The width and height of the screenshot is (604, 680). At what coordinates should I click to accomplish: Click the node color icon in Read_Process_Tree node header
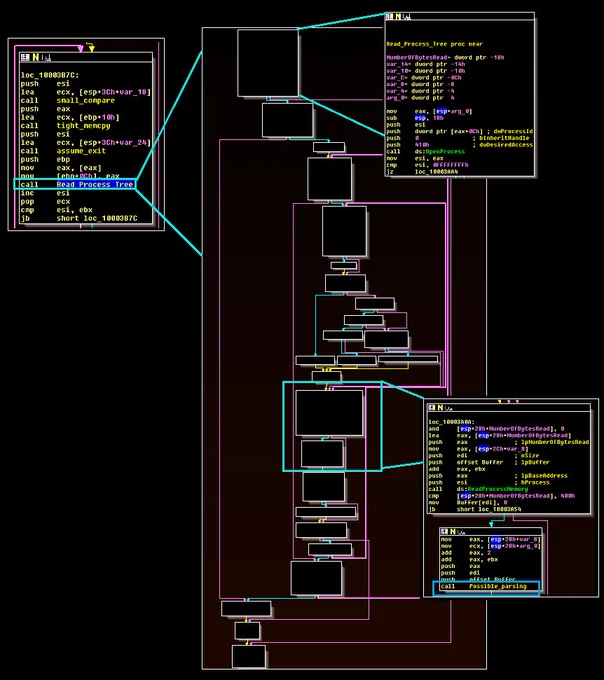389,16
